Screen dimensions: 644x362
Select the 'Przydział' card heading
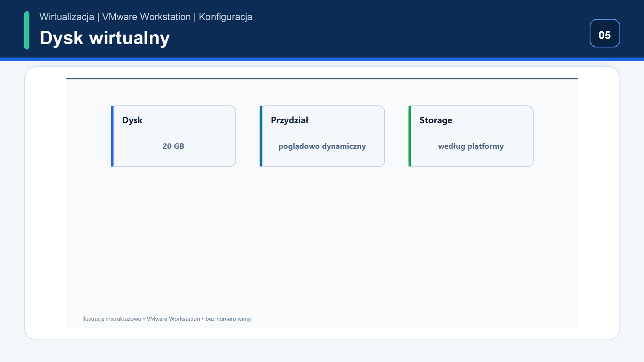[x=289, y=120]
